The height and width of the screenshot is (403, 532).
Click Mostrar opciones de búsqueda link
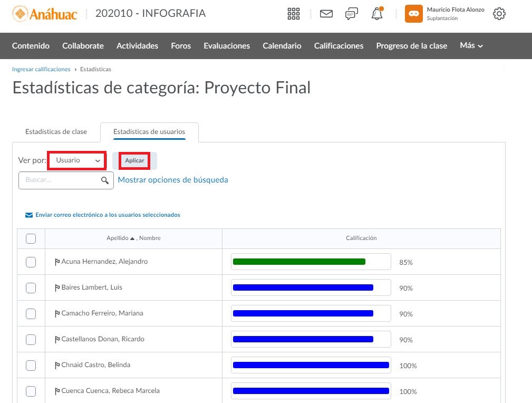coord(173,180)
